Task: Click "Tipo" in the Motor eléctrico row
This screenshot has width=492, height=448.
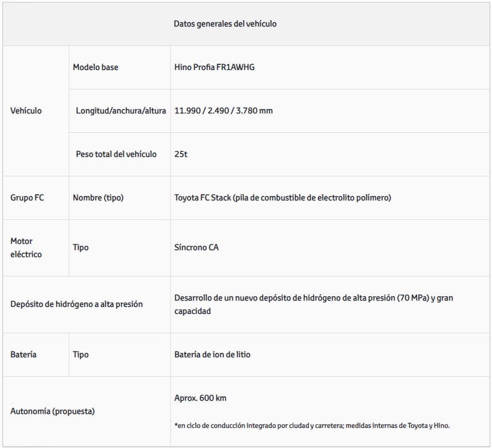Action: point(81,248)
